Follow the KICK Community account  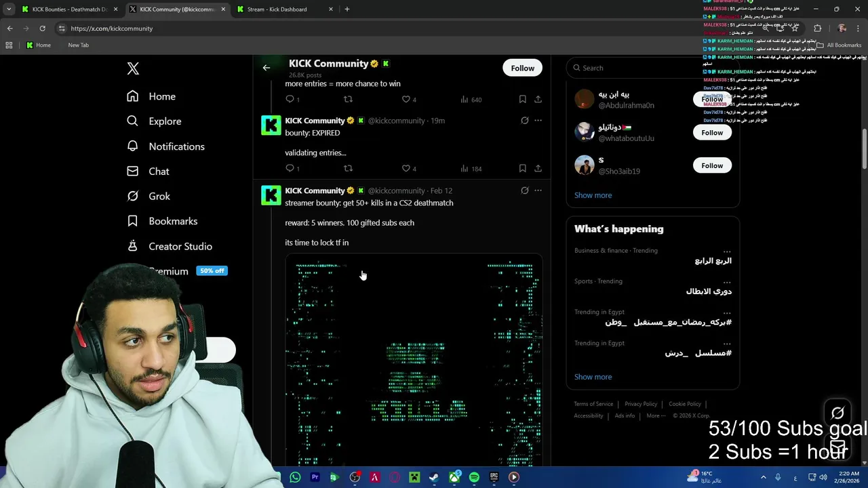[x=522, y=68]
